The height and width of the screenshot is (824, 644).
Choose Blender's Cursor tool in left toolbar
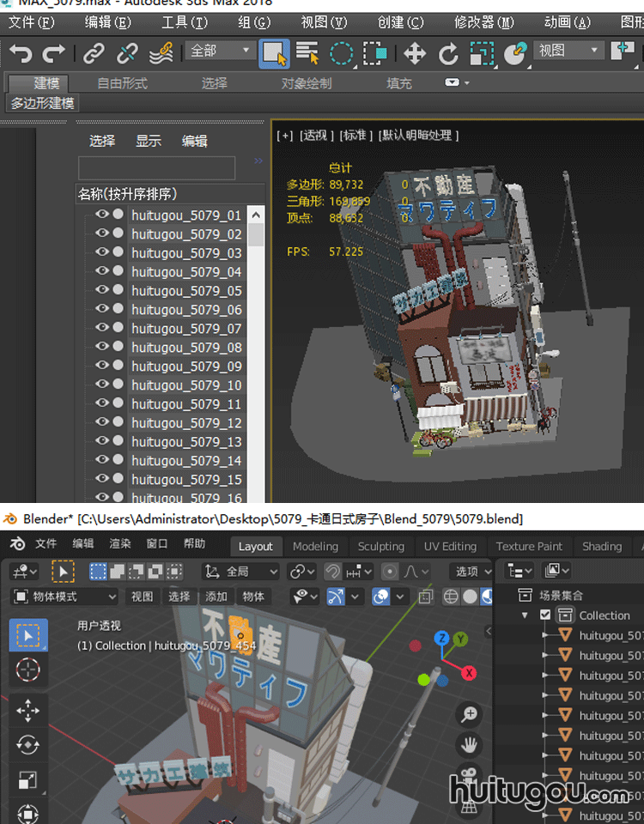tap(28, 669)
